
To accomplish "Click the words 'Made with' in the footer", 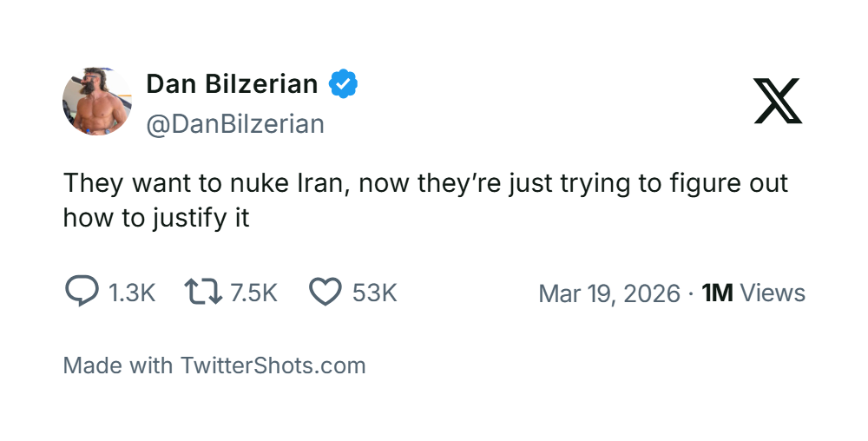I will (118, 365).
